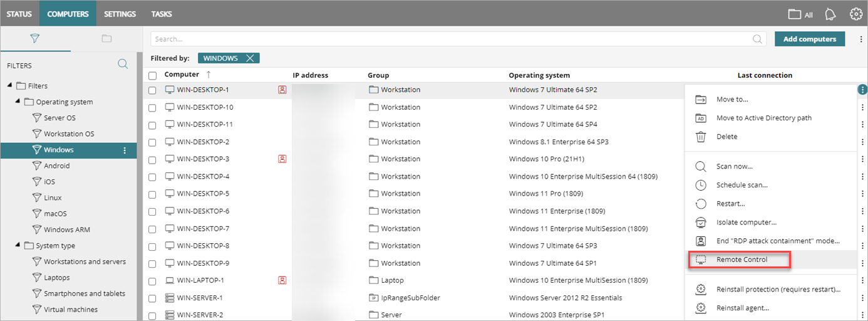868x321 pixels.
Task: Open the settings gear icon in the header
Action: click(x=855, y=14)
